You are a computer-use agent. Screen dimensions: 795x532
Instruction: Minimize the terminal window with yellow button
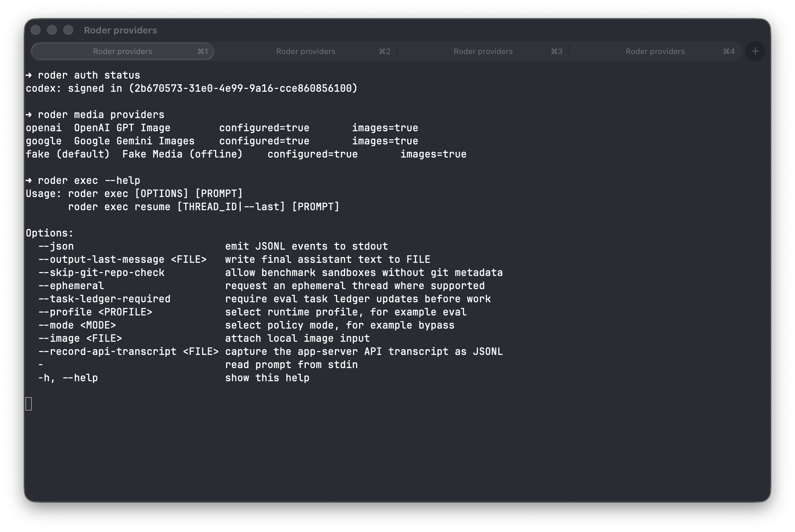52,30
